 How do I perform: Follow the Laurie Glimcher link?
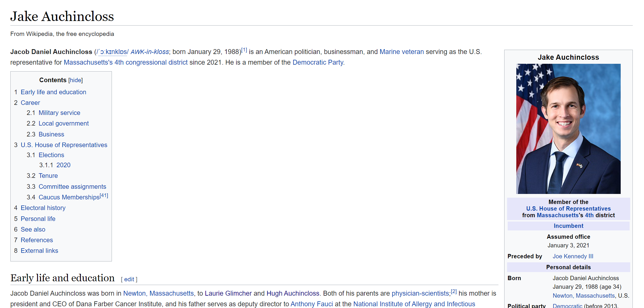click(x=228, y=293)
